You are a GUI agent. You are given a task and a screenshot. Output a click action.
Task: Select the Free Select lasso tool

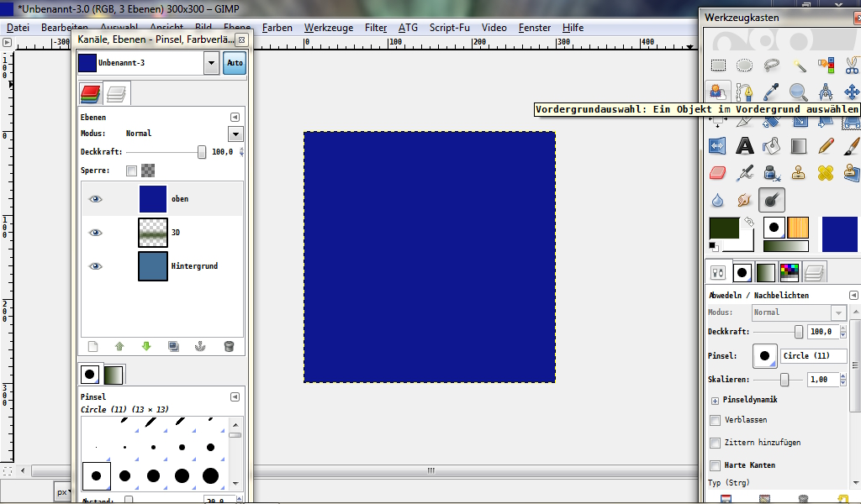[x=772, y=66]
